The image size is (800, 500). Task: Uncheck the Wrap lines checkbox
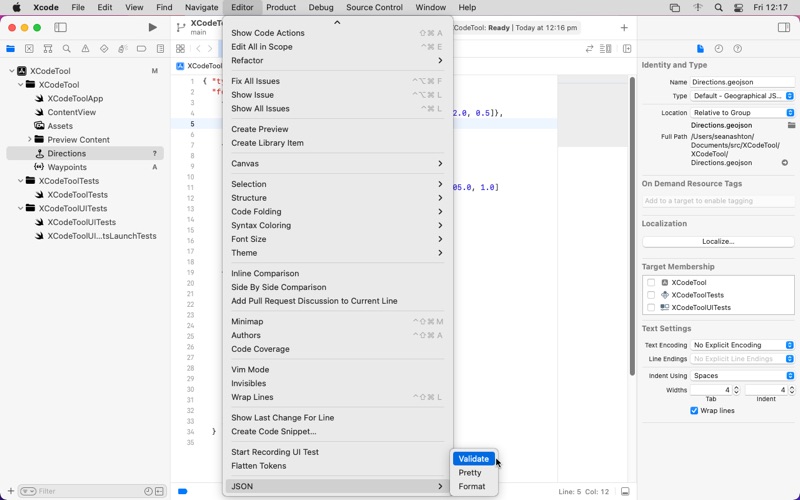[694, 410]
